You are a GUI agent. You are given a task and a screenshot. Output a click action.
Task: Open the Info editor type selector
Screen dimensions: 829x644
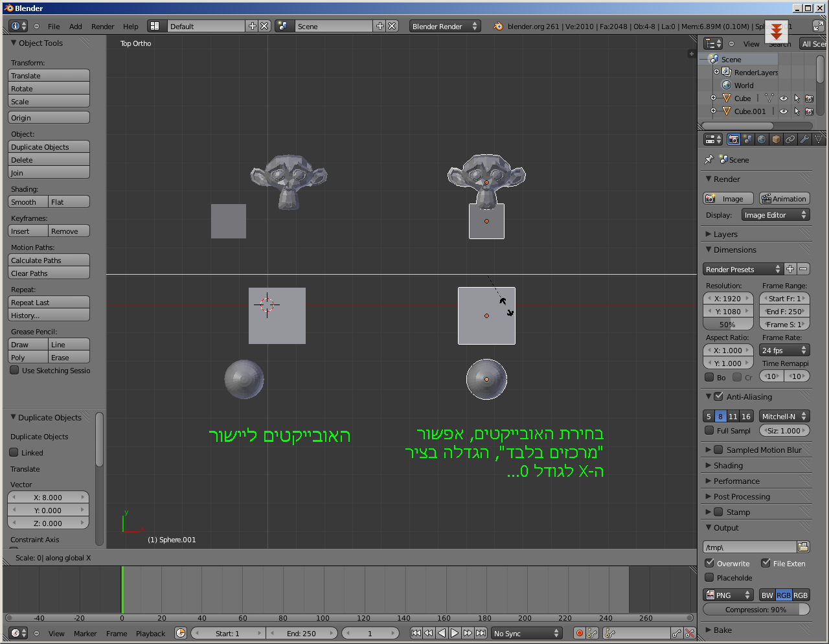[x=19, y=26]
